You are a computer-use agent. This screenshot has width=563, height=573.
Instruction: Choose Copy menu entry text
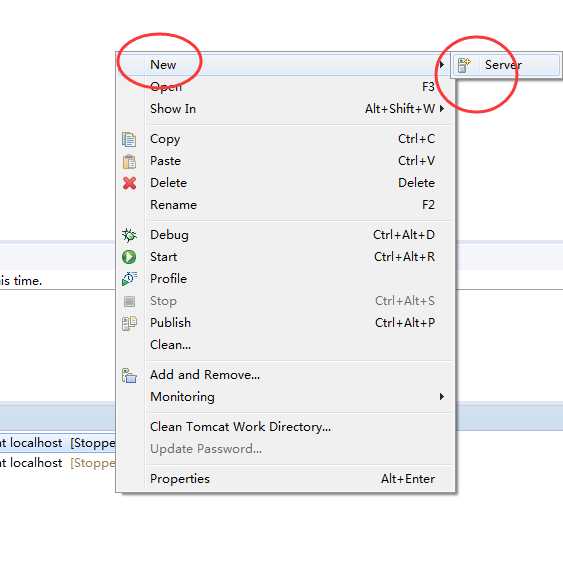(165, 139)
